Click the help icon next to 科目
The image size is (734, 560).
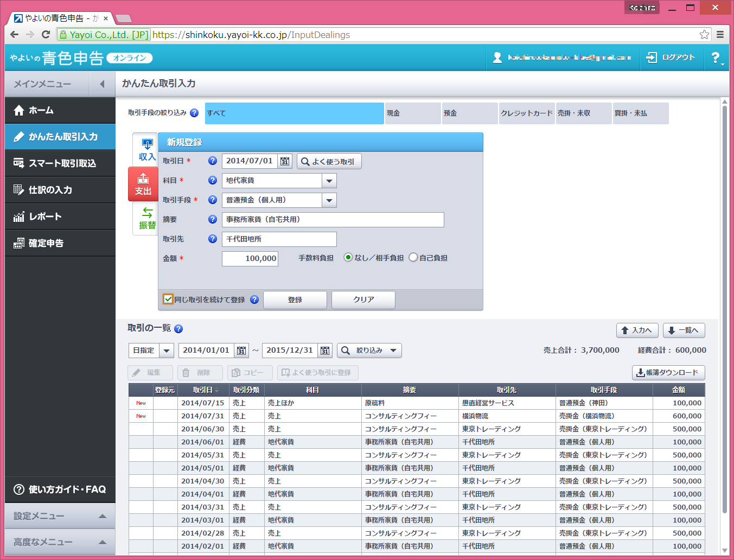(x=213, y=180)
